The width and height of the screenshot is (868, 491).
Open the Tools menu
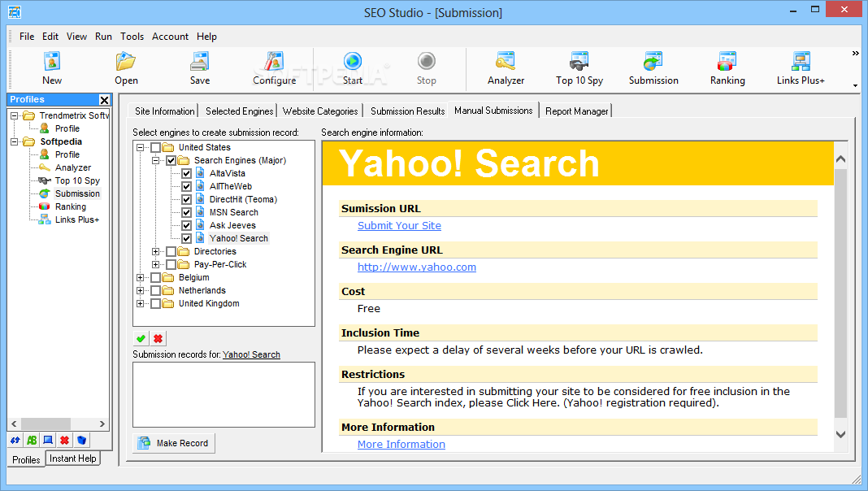coord(132,37)
